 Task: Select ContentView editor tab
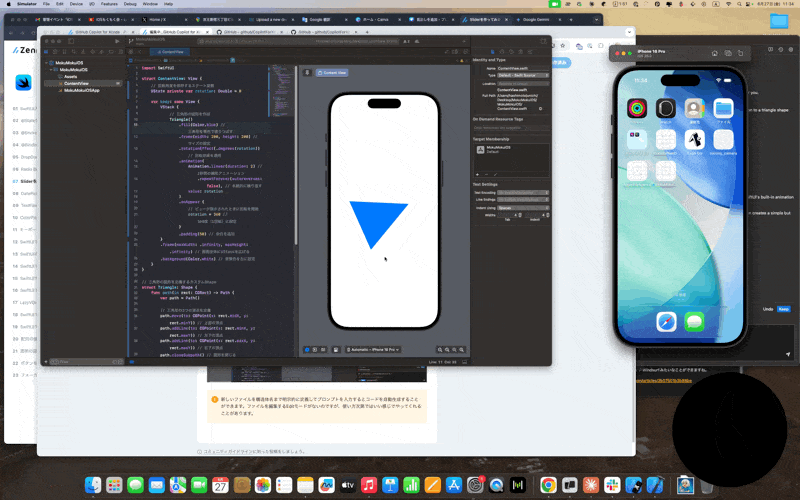tap(170, 52)
